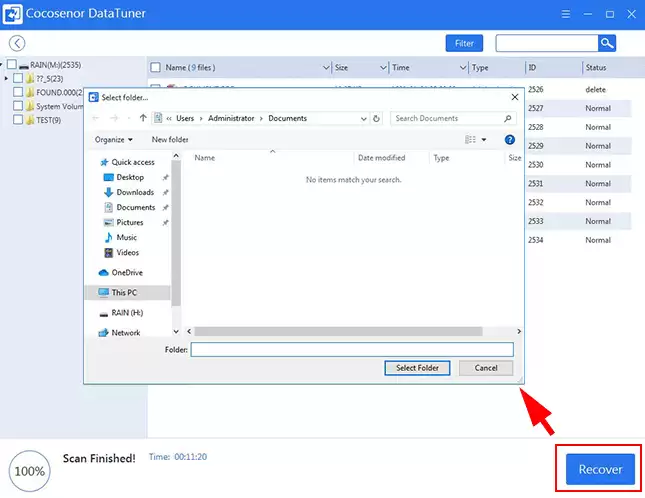The image size is (645, 498).
Task: Check the TEST(9) folder checkbox
Action: [18, 120]
